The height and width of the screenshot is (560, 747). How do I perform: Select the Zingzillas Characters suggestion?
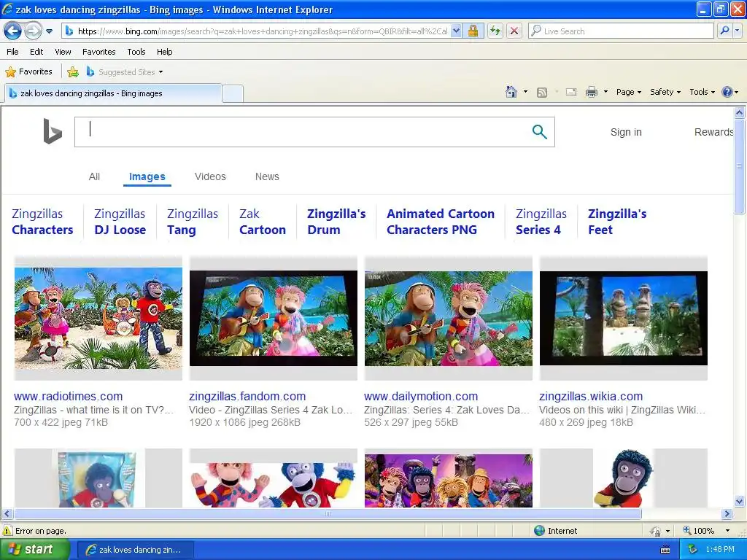tap(42, 222)
